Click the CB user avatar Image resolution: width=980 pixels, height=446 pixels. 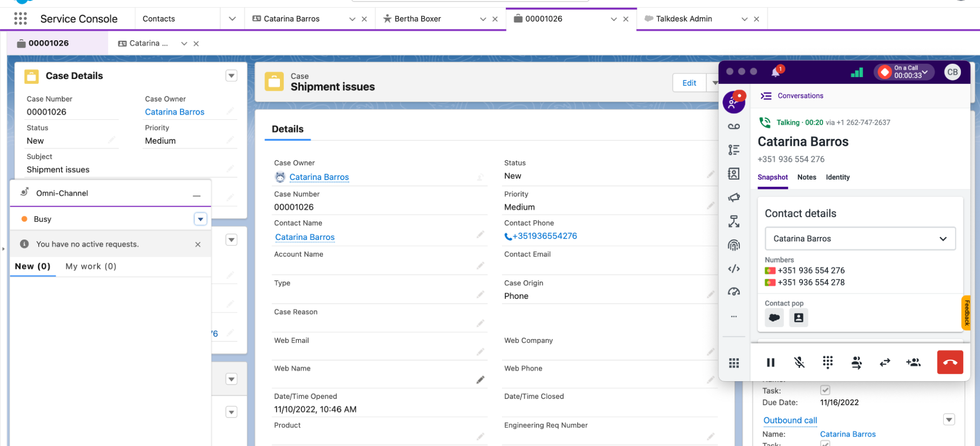coord(952,72)
